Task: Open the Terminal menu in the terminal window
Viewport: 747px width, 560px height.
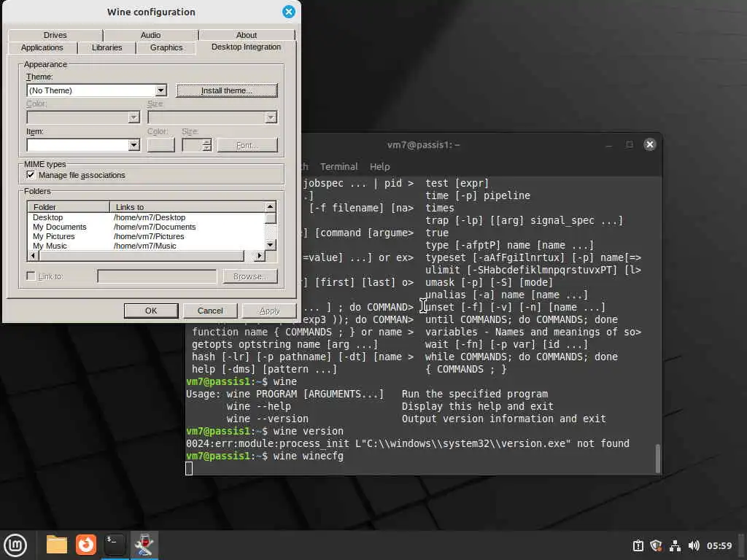Action: pos(338,167)
